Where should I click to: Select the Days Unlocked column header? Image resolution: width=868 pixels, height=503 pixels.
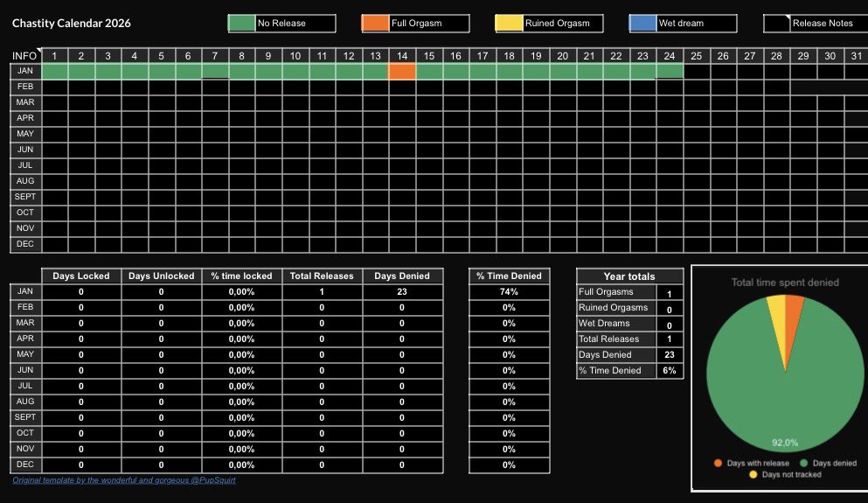point(162,276)
